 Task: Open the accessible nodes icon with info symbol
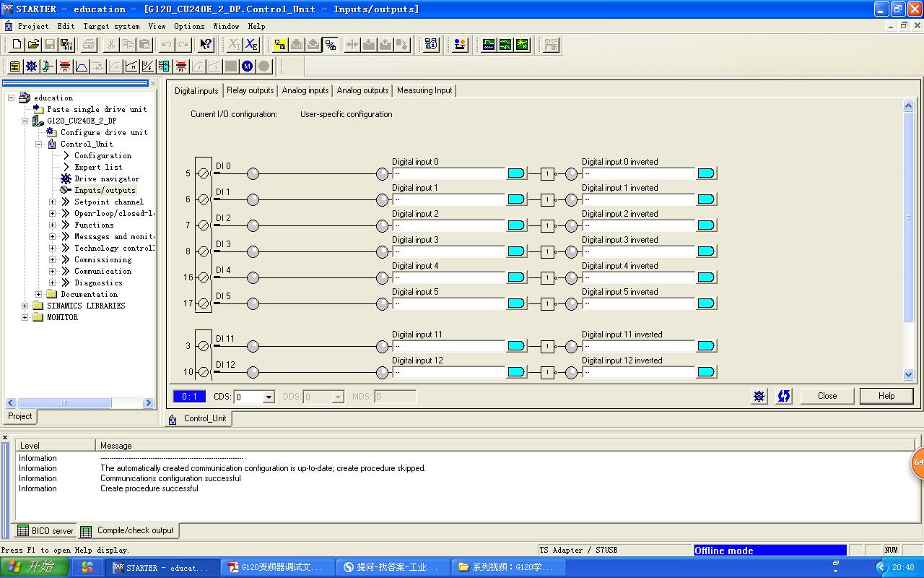(431, 45)
